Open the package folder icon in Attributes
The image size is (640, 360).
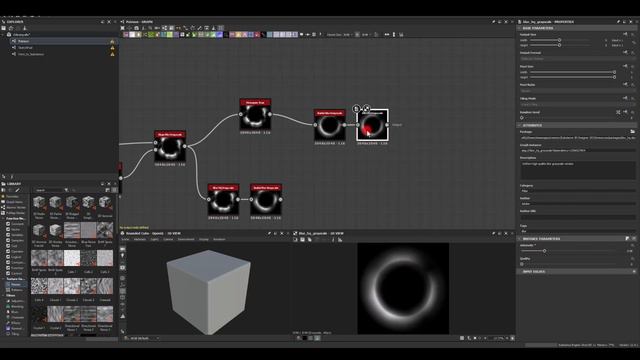tap(632, 131)
